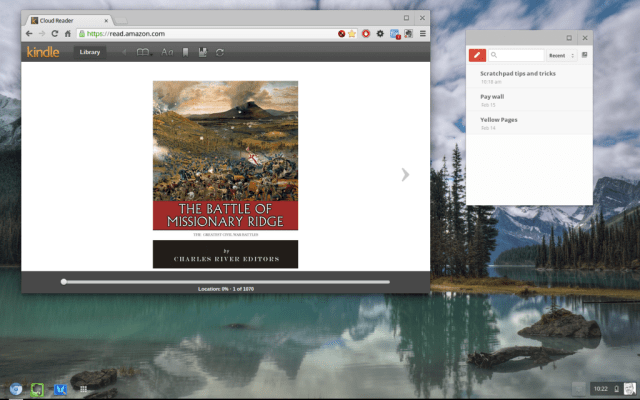Image resolution: width=640 pixels, height=400 pixels.
Task: Click the Scratchpad toolbar icon beside Recent
Action: pos(584,55)
